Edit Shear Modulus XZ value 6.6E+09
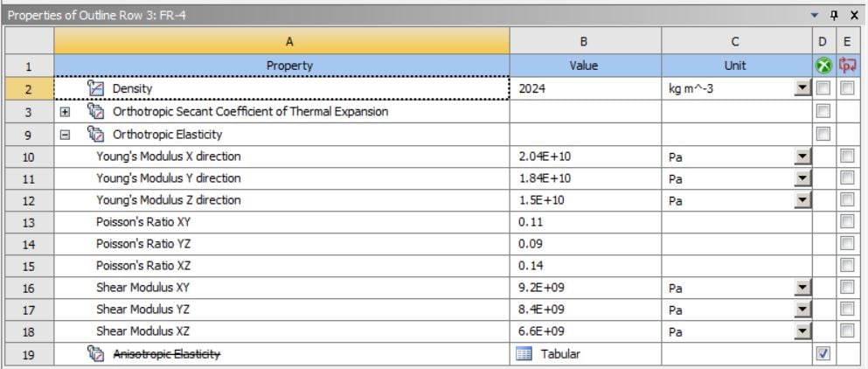Viewport: 868px width, 369px height. pos(541,331)
